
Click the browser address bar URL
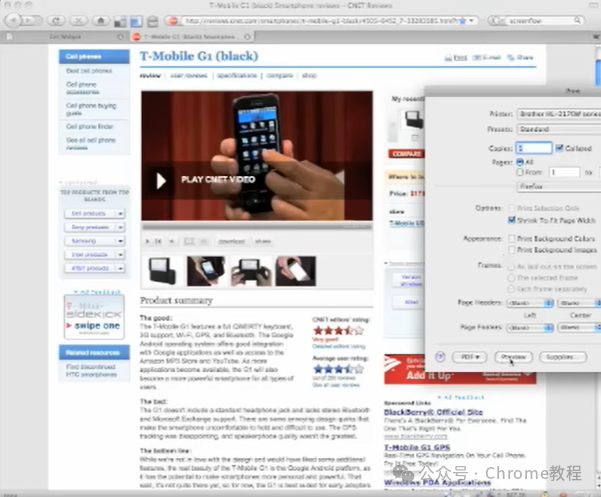point(320,21)
